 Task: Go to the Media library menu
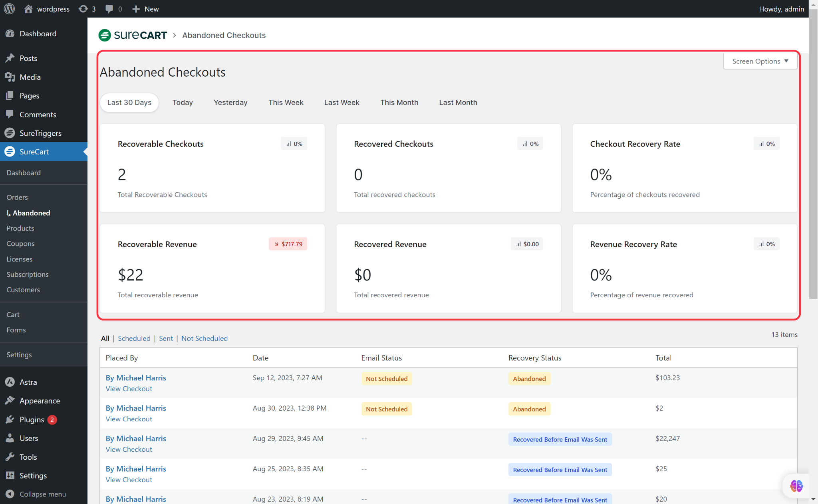(30, 77)
